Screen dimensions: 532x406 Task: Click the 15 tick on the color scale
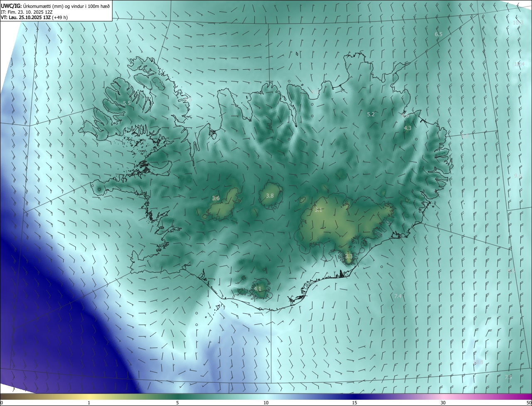pos(355,403)
